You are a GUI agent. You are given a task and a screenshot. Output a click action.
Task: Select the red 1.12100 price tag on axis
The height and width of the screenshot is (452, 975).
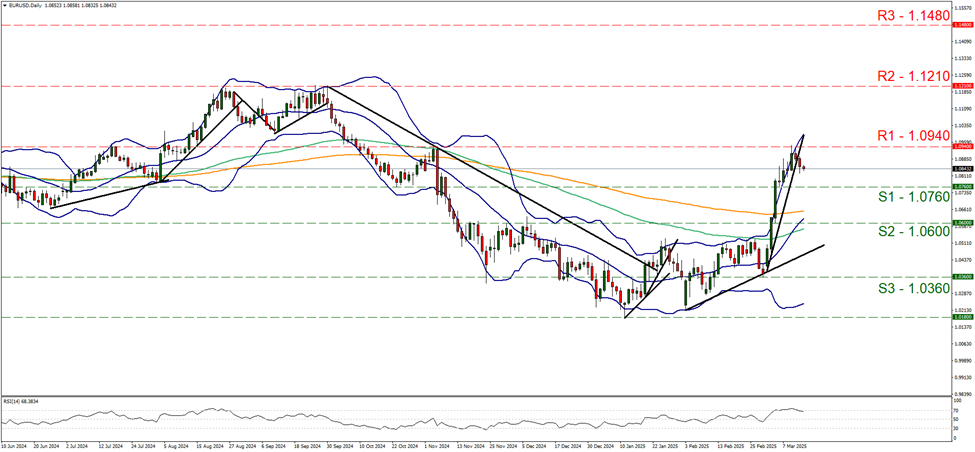point(963,86)
